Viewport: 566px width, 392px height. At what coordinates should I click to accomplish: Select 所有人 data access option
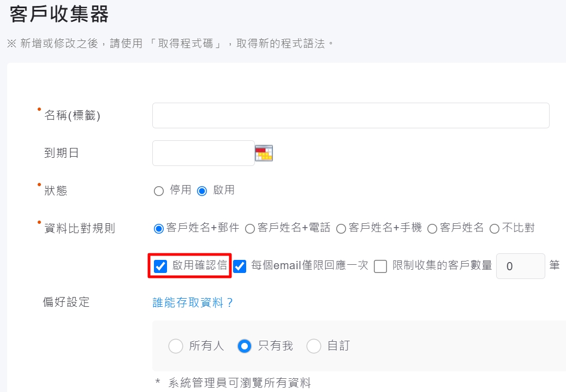pyautogui.click(x=176, y=346)
